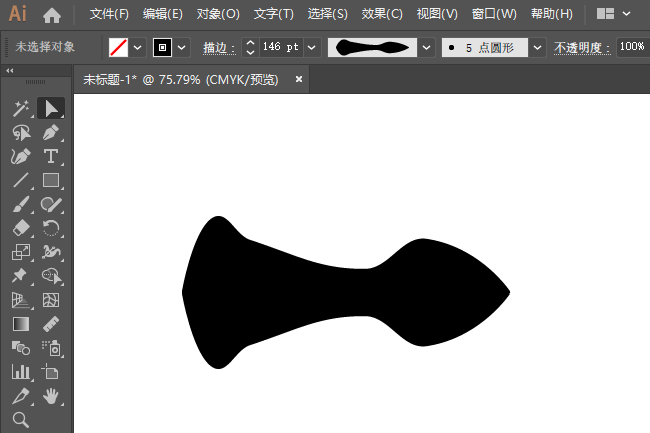This screenshot has height=433, width=650.
Task: Expand the arrange documents dropdown arrow
Action: coord(627,14)
